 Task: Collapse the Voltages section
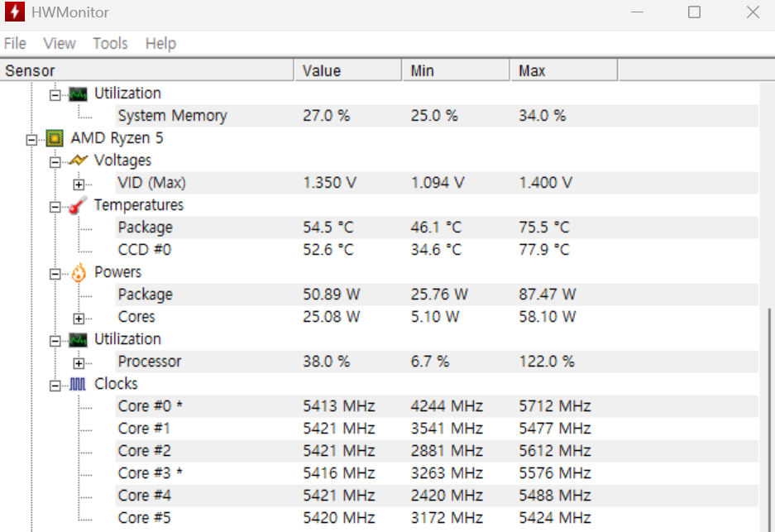(55, 162)
